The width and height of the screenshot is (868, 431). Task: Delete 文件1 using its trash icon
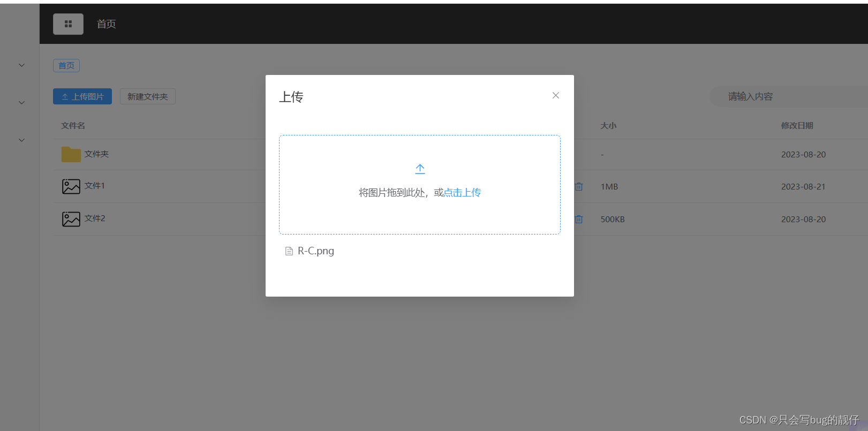tap(579, 187)
